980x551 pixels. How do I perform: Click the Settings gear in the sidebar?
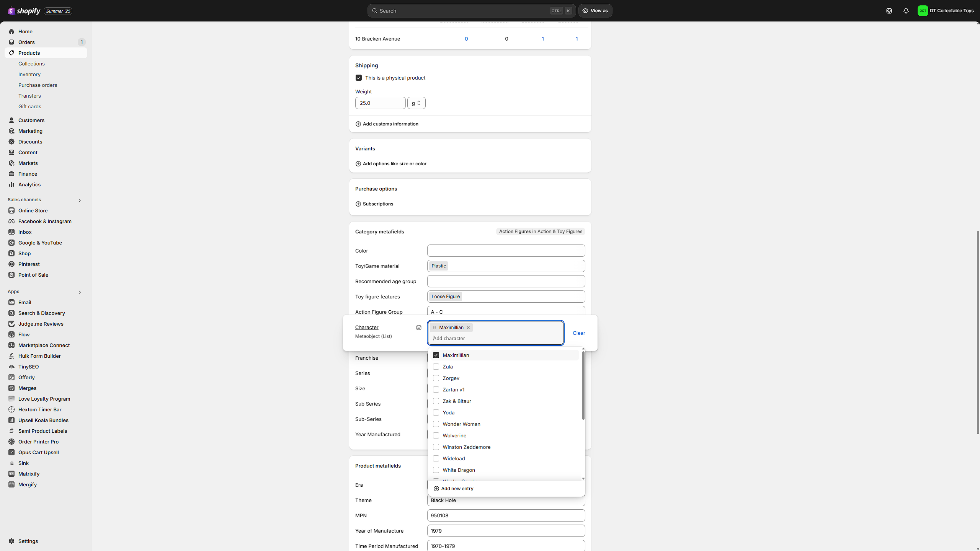pos(12,541)
